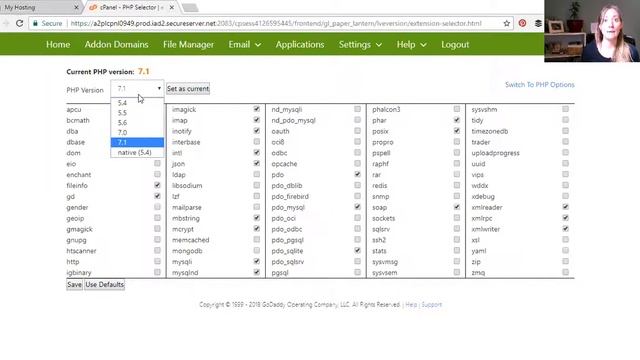The height and width of the screenshot is (360, 640).
Task: Uncheck the mbstring extension
Action: [256, 218]
